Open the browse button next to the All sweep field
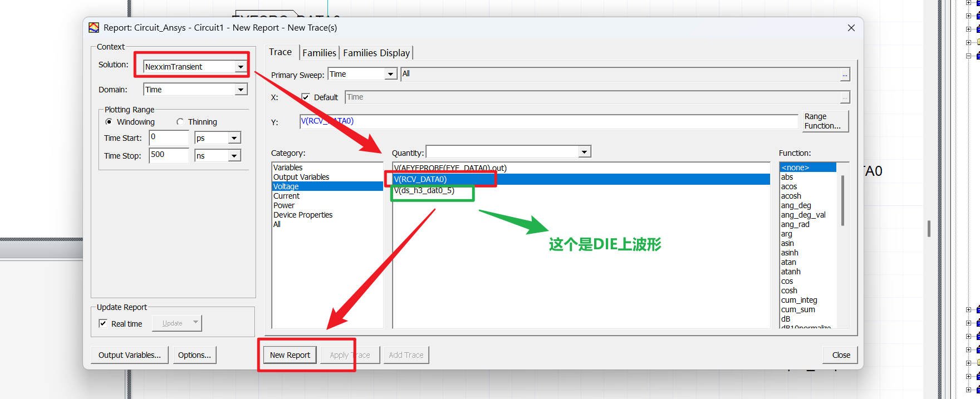 click(x=845, y=75)
